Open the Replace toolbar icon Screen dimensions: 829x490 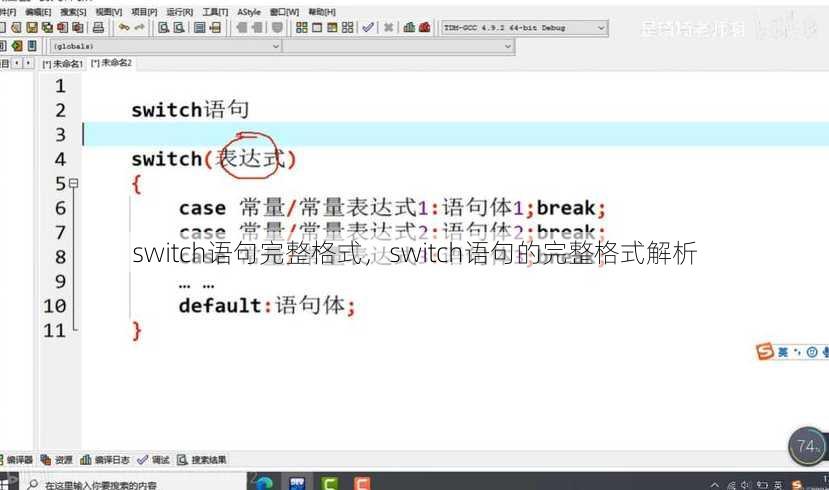tap(179, 27)
